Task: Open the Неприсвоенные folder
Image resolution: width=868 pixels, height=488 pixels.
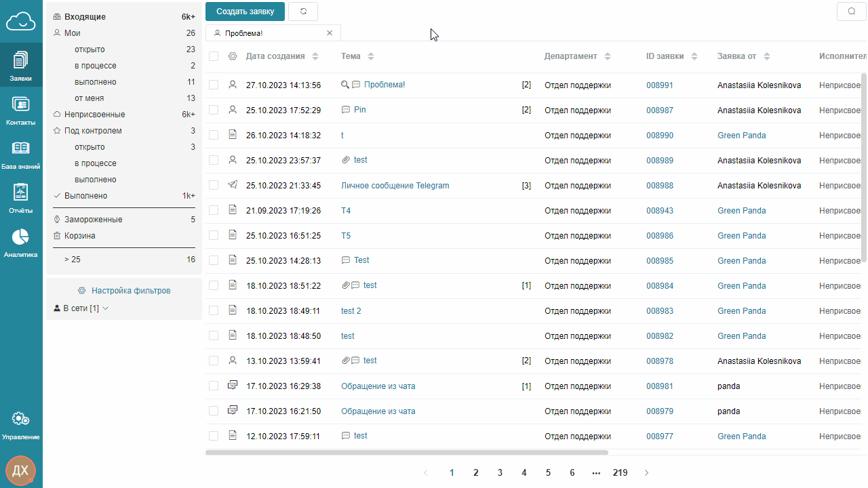Action: (124, 115)
